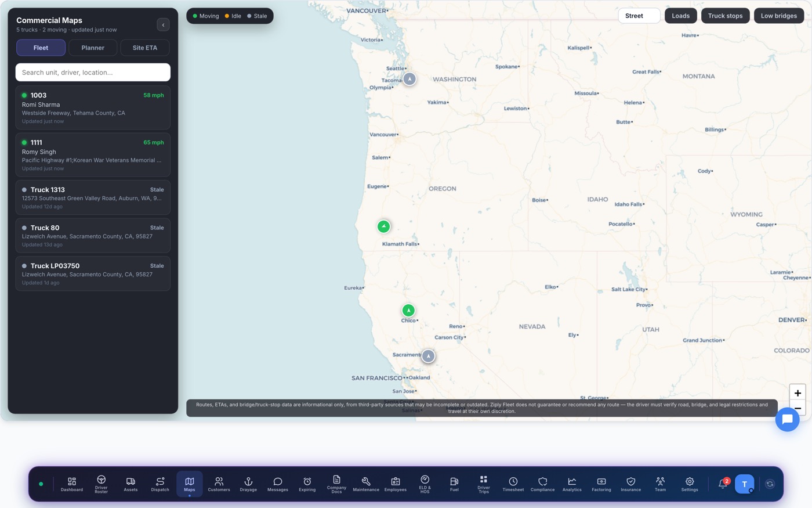
Task: Select truck 1003 Romi Sharma card
Action: click(93, 108)
